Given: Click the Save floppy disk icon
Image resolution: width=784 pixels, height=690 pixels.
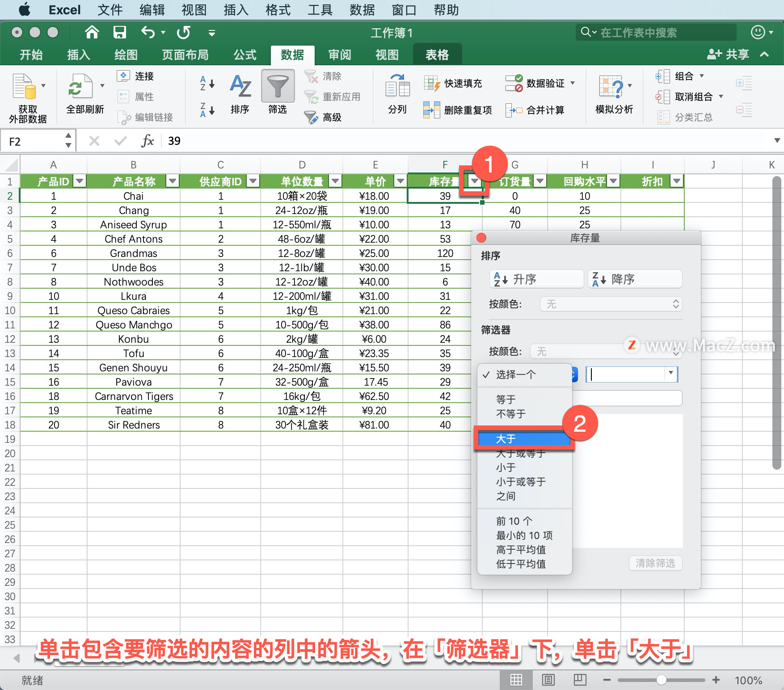Looking at the screenshot, I should [119, 32].
